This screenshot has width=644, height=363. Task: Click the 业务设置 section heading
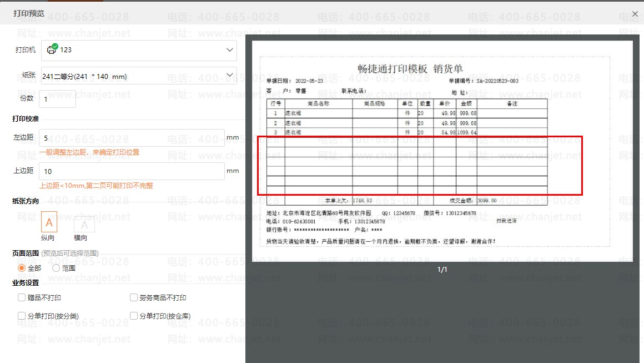[26, 283]
